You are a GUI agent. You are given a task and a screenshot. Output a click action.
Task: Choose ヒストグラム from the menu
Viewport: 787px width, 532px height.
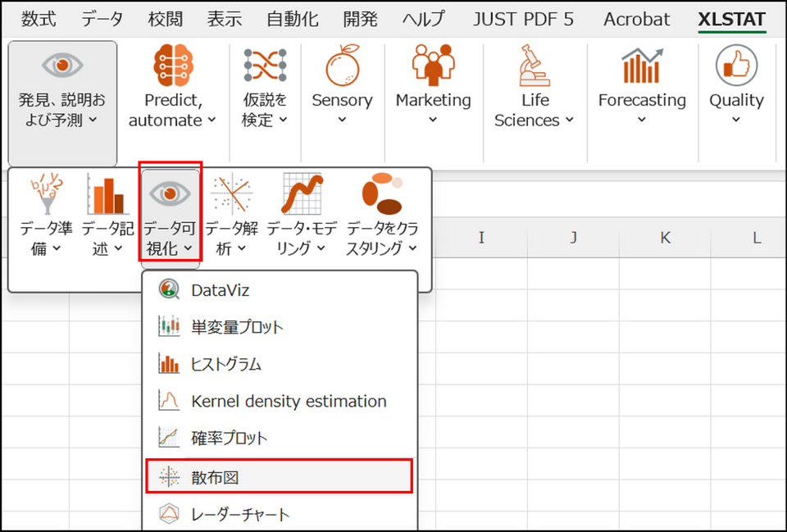tap(280, 365)
